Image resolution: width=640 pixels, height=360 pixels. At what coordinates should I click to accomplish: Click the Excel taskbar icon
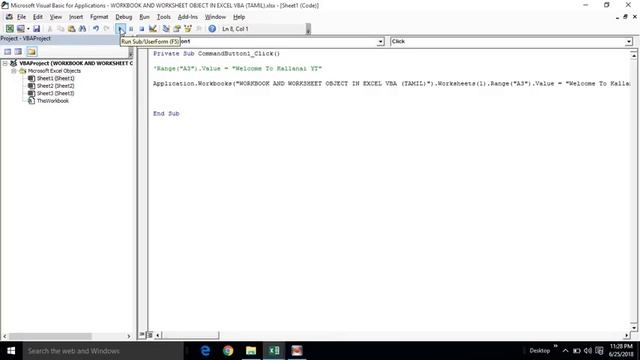pos(274,351)
